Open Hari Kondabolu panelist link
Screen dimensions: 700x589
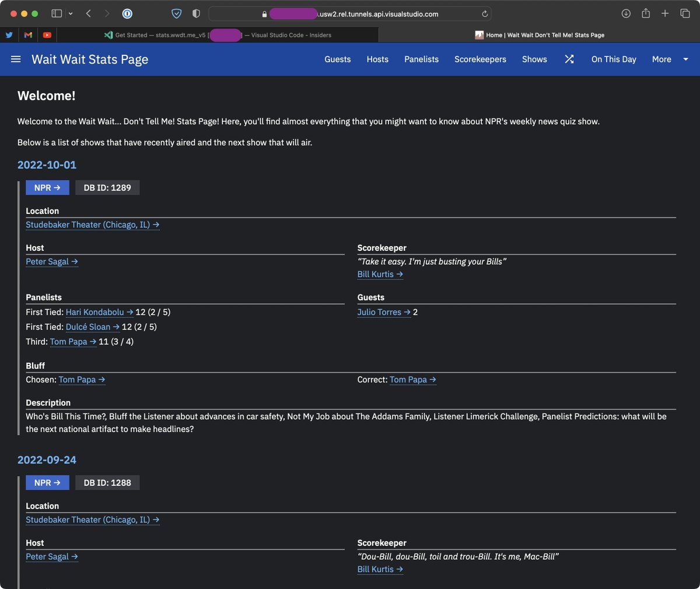point(99,313)
